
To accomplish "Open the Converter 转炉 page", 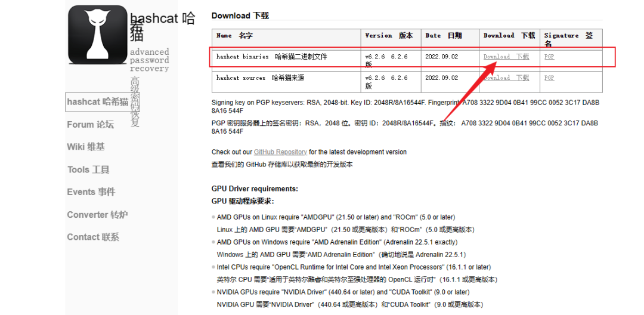I will coord(97,214).
